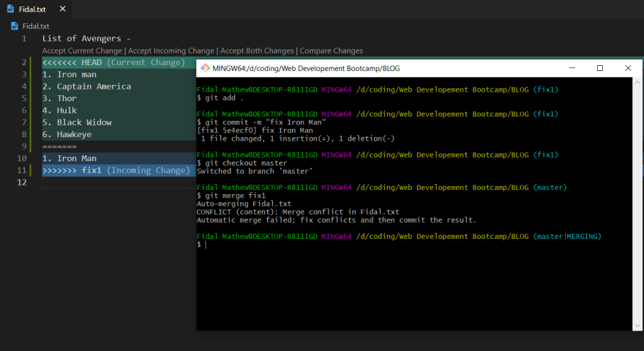644x351 pixels.
Task: Click the Fidal.txt breadcrumb file icon
Action: click(x=15, y=26)
